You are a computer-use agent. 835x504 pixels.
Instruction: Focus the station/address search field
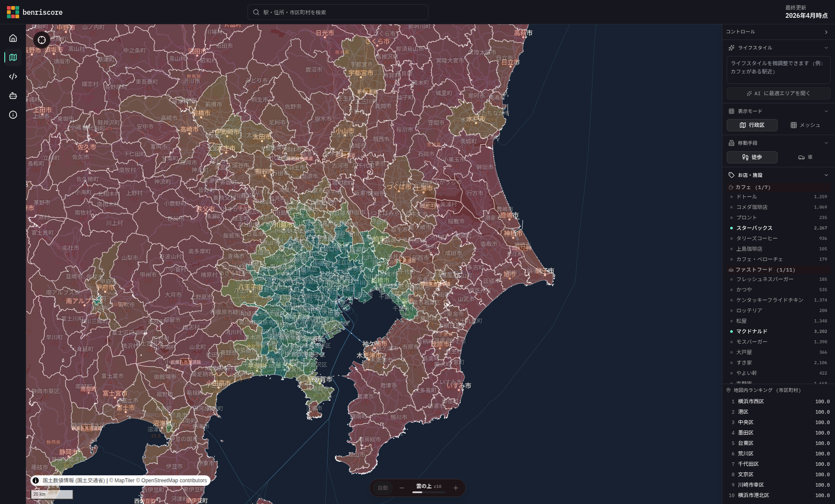[338, 12]
